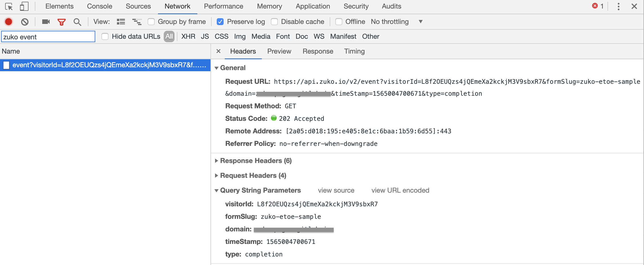Image resolution: width=644 pixels, height=265 pixels.
Task: Enable the Disable cache checkbox
Action: click(274, 22)
